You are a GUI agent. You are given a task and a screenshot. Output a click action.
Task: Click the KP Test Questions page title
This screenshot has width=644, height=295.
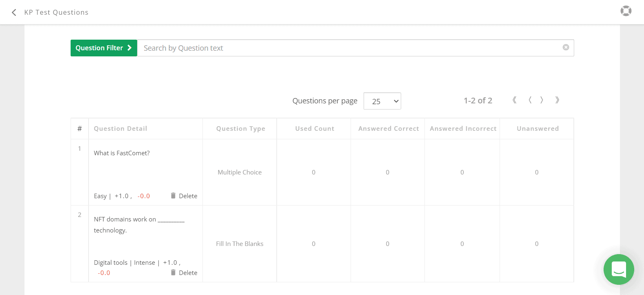point(56,12)
